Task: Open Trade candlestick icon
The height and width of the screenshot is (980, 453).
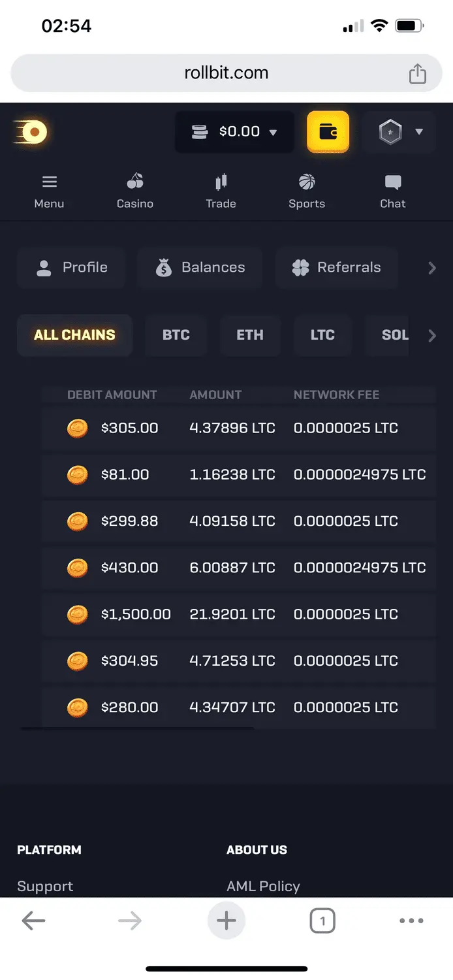Action: [221, 182]
